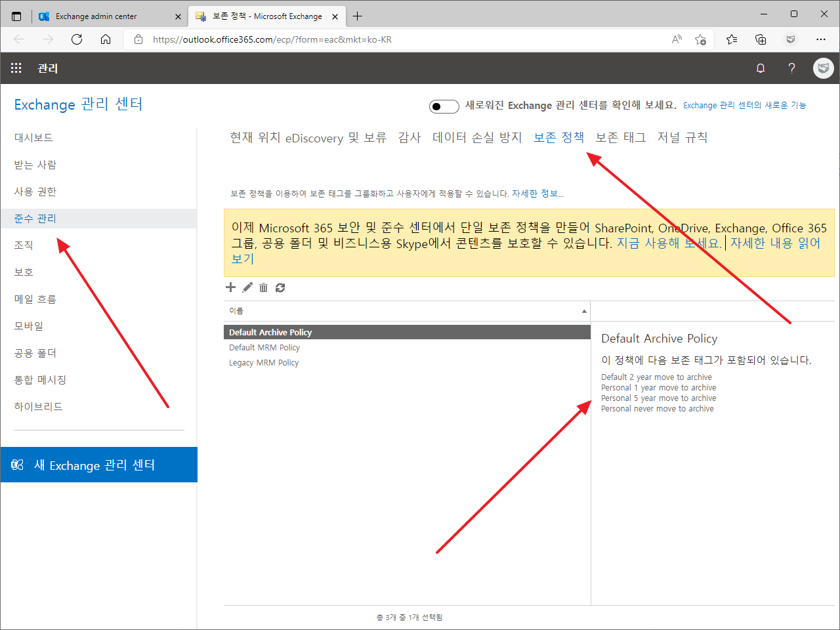Image resolution: width=840 pixels, height=630 pixels.
Task: Open 사용 권한 in sidebar
Action: [x=35, y=192]
